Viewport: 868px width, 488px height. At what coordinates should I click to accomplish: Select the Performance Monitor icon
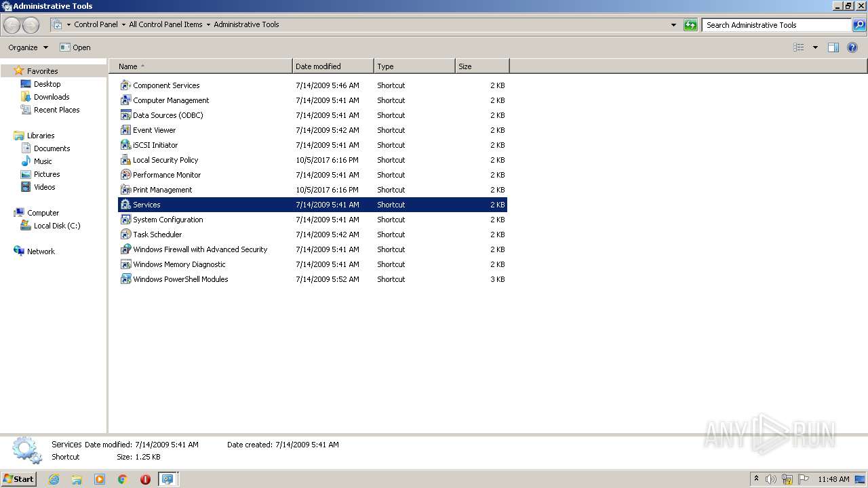(x=125, y=175)
